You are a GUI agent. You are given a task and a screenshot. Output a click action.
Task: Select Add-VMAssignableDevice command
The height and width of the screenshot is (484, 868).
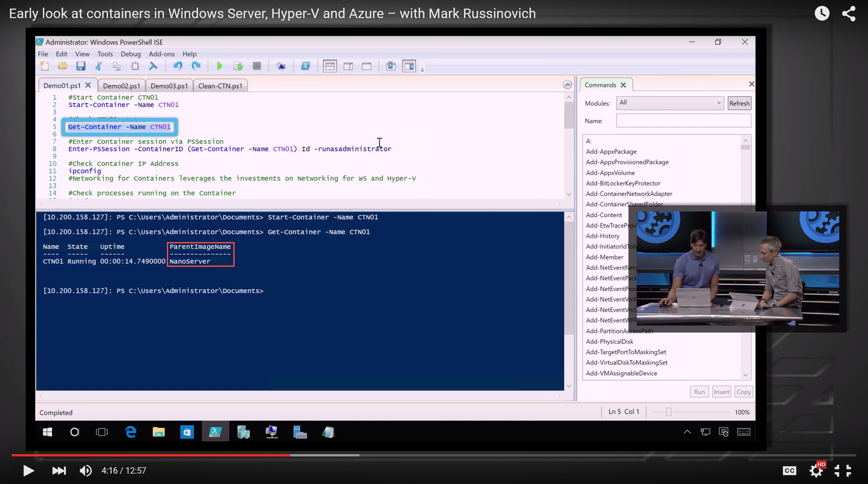point(622,373)
